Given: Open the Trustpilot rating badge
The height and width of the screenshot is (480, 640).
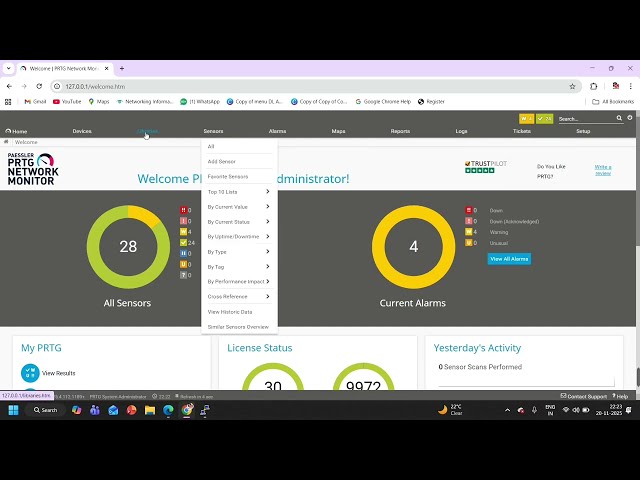Looking at the screenshot, I should click(486, 167).
